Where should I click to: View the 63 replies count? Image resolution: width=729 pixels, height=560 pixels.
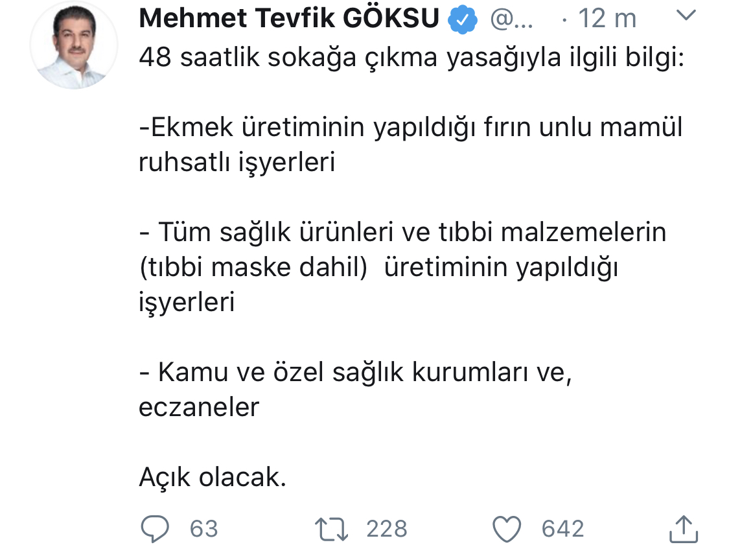pyautogui.click(x=203, y=530)
